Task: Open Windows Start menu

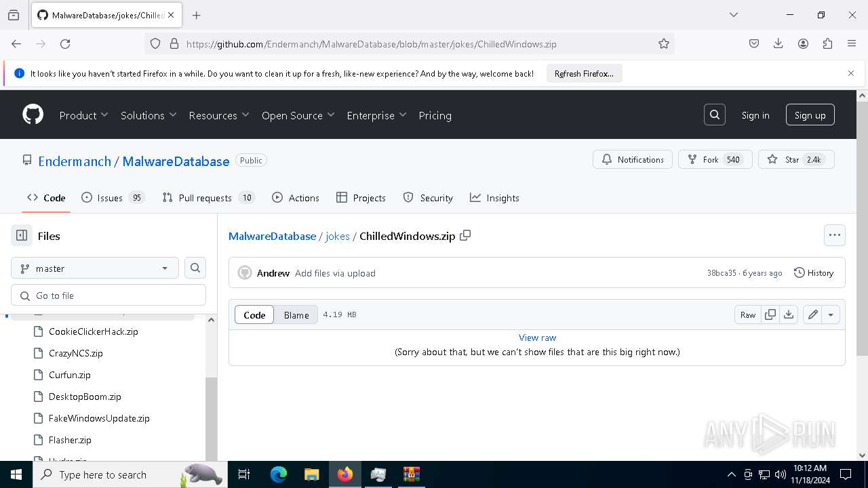Action: 16,474
